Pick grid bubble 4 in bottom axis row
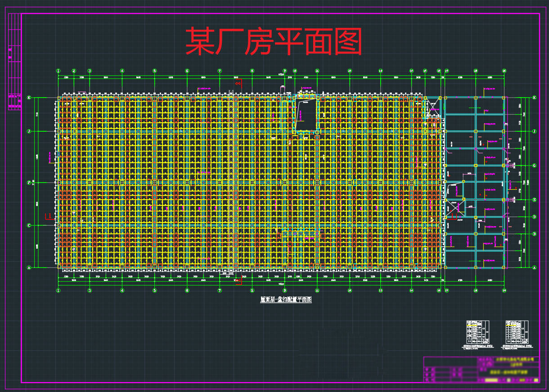 122,290
